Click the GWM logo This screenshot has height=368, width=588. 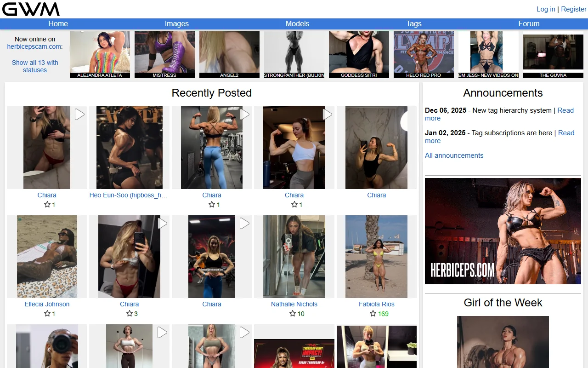(x=31, y=9)
